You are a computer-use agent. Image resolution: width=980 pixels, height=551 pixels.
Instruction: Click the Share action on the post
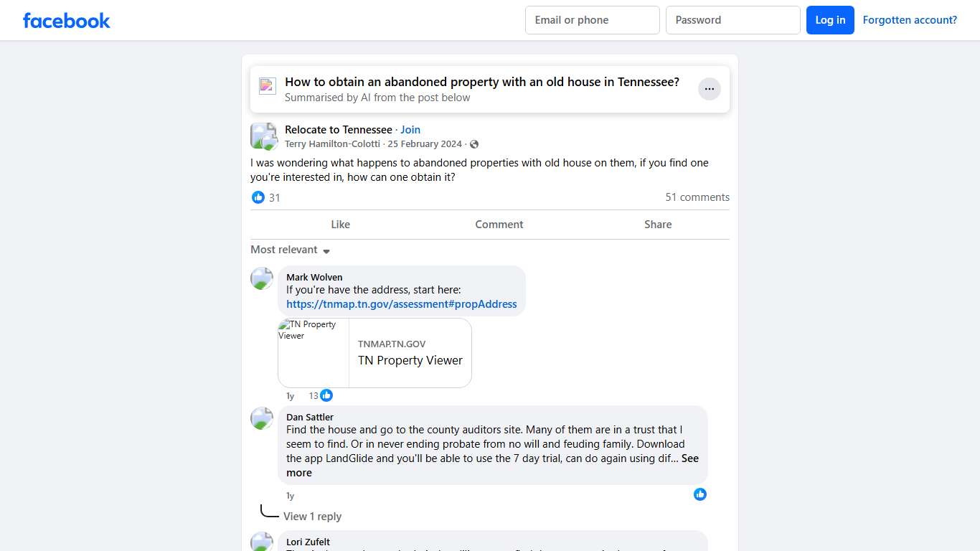click(x=657, y=225)
